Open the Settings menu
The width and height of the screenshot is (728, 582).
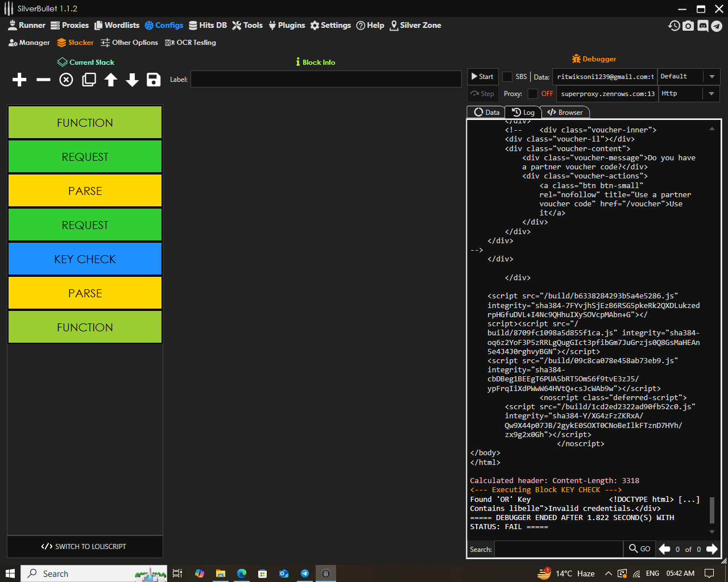[330, 25]
